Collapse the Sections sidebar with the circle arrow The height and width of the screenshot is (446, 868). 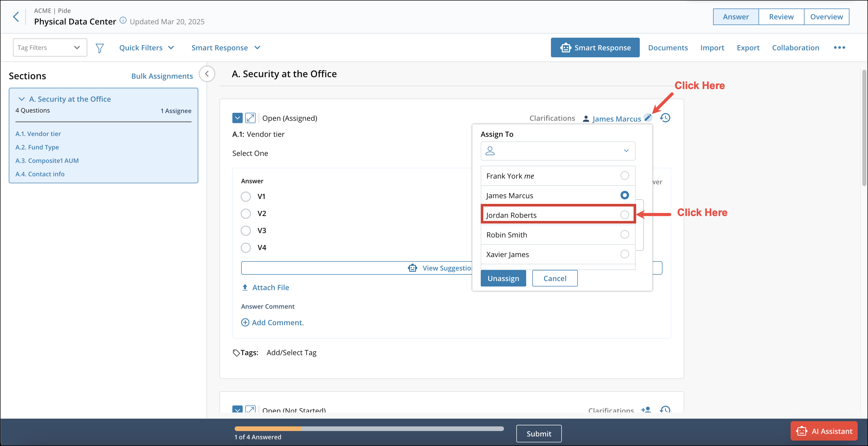207,74
